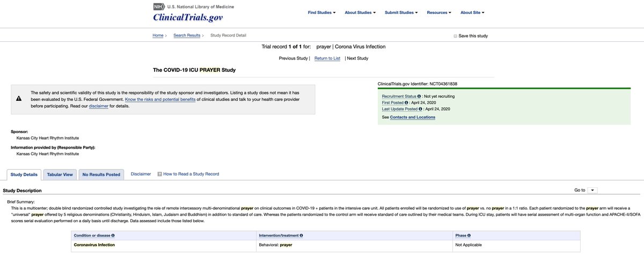Go to Home breadcrumb link

(x=158, y=35)
